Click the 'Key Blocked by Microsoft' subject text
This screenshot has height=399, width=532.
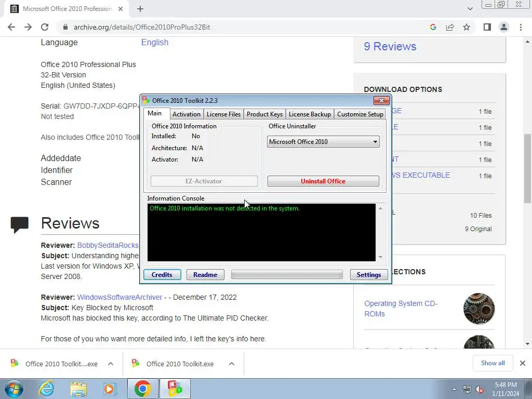pos(112,308)
